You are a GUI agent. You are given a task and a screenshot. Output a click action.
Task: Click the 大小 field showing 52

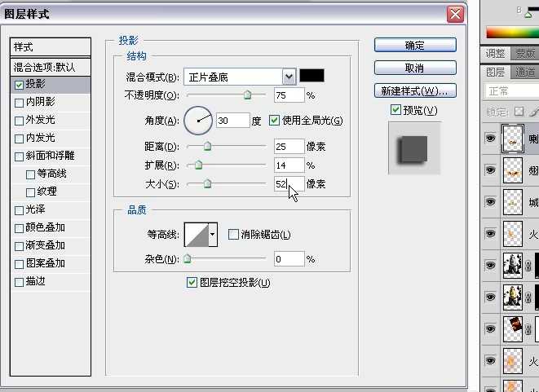click(x=289, y=184)
